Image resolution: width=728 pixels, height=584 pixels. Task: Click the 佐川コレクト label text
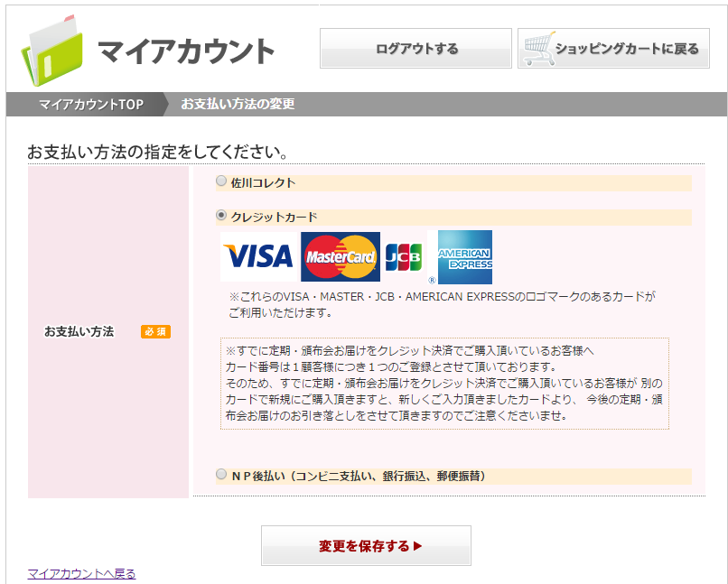pyautogui.click(x=263, y=182)
